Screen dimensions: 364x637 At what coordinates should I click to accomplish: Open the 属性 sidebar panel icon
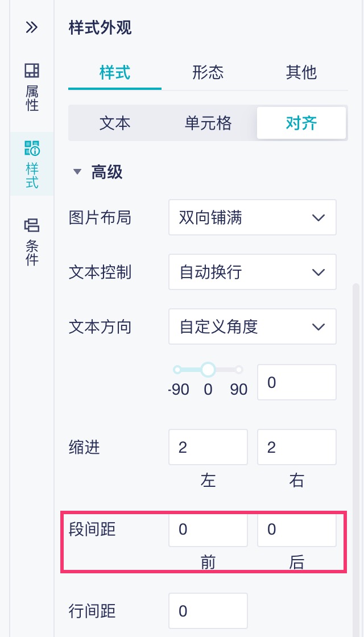pyautogui.click(x=32, y=87)
